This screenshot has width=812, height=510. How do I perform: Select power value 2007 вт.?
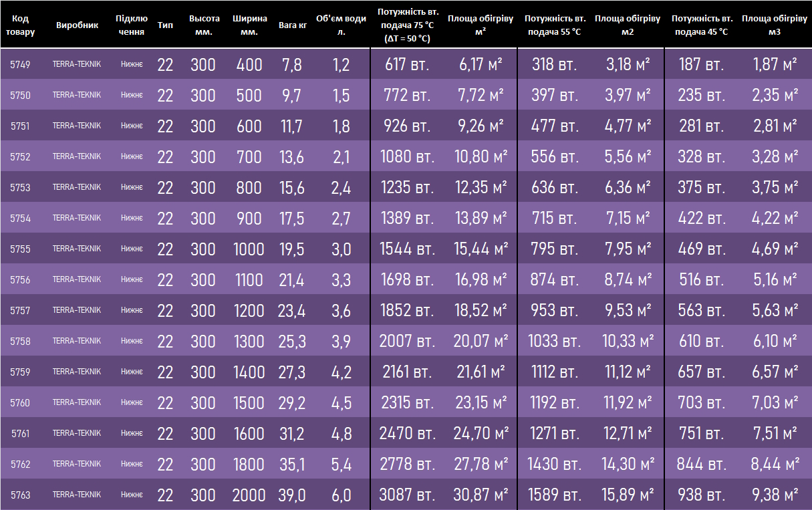(x=406, y=342)
